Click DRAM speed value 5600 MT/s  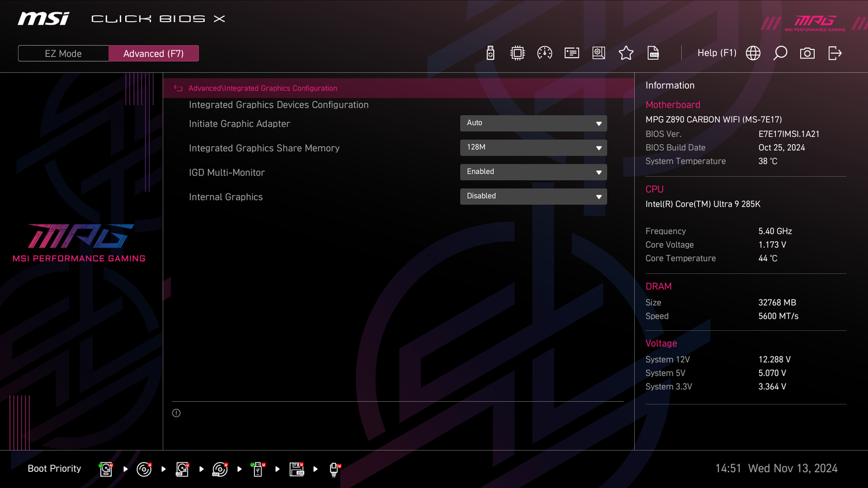tap(778, 316)
